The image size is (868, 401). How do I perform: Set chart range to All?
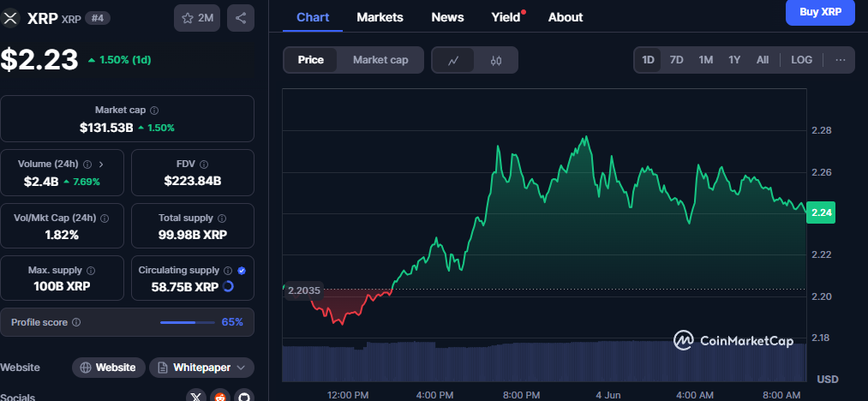pos(763,60)
